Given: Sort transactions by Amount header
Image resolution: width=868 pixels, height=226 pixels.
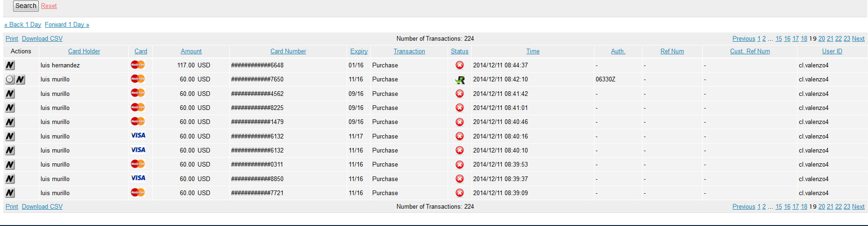Looking at the screenshot, I should pos(191,51).
